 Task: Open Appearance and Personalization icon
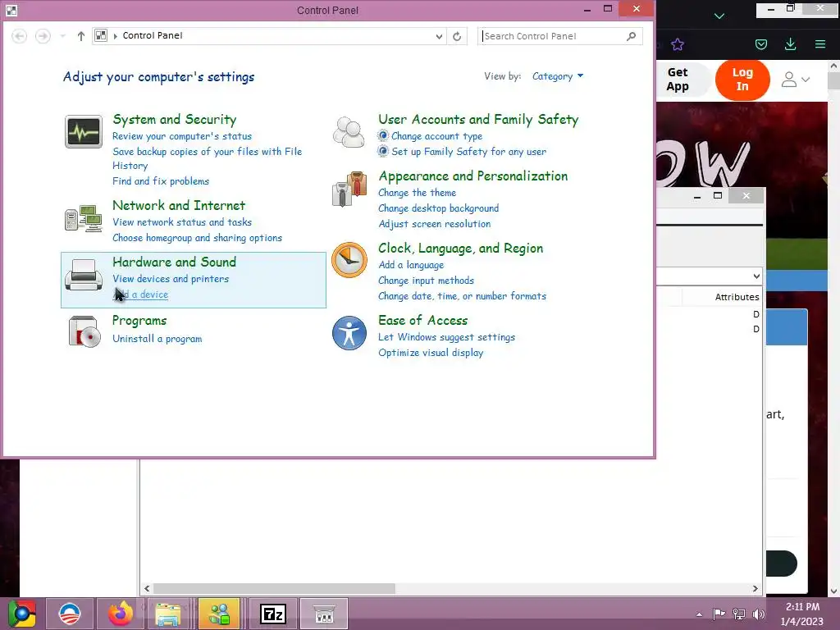349,189
